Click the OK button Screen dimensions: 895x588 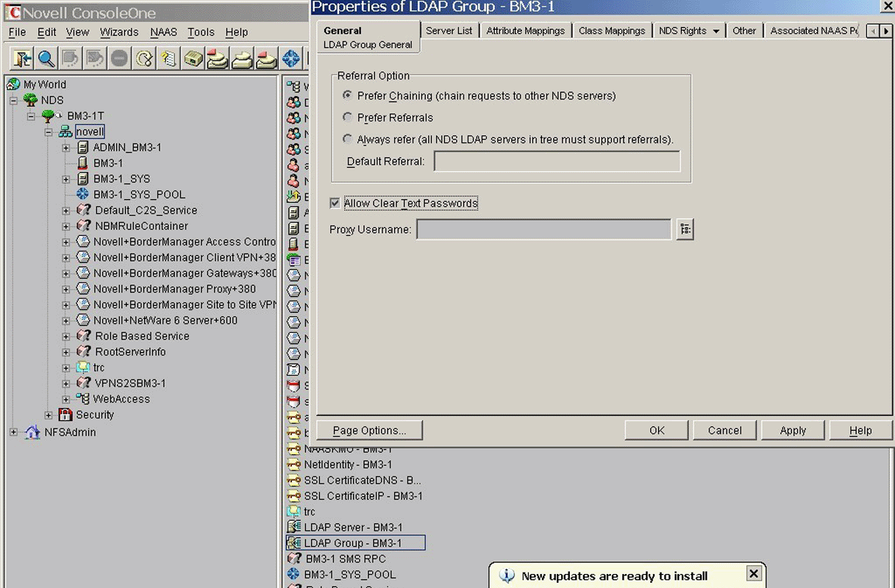(657, 430)
